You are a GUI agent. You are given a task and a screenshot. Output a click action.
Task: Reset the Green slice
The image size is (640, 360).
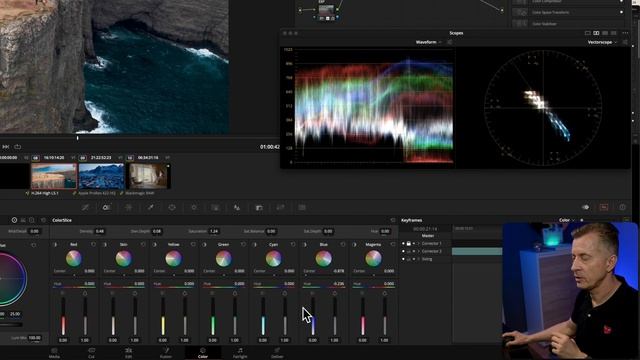coord(243,244)
